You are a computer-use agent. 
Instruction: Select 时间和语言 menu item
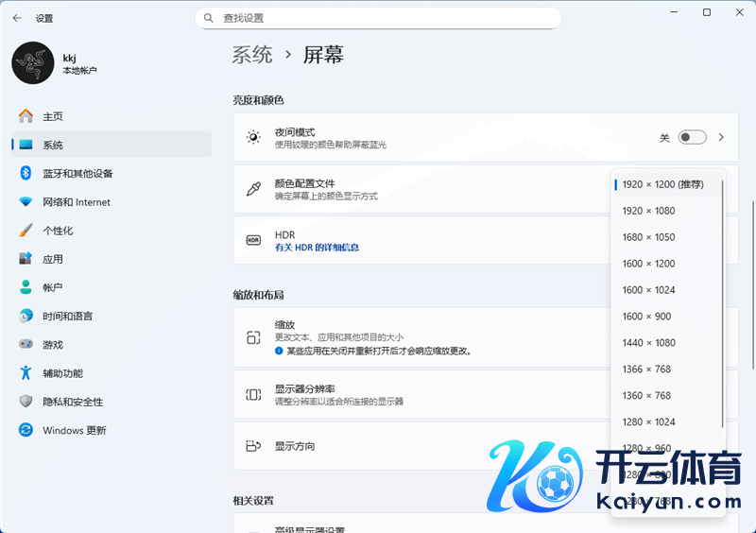coord(67,317)
